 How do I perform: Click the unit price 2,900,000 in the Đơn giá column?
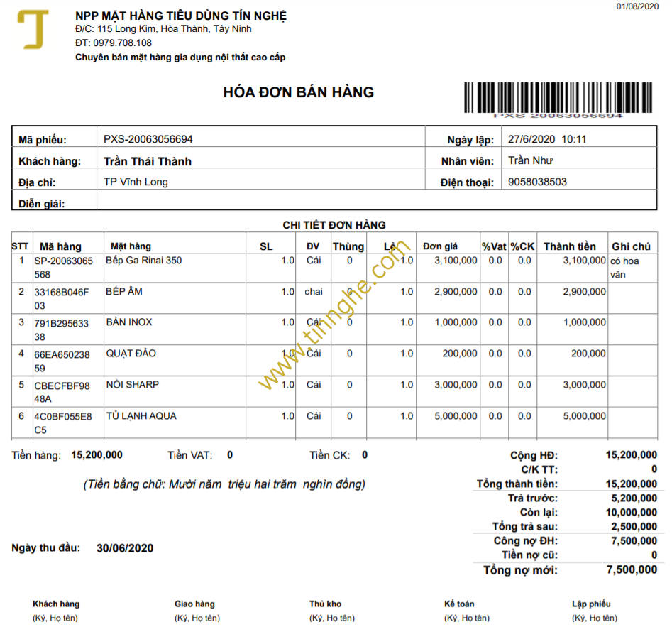(456, 292)
